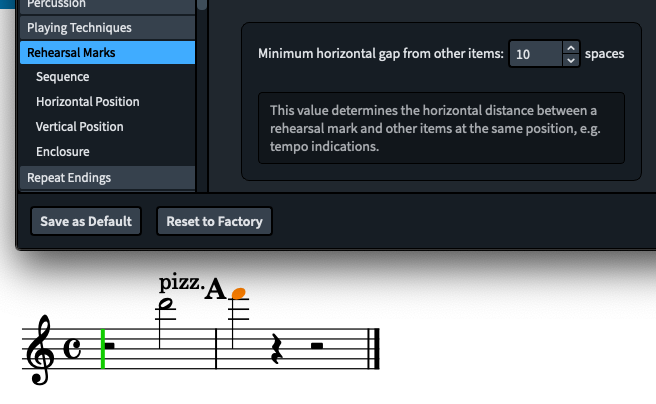Viewport: 656px width, 404px height.
Task: Click the minimum horizontal gap value field
Action: pos(535,54)
